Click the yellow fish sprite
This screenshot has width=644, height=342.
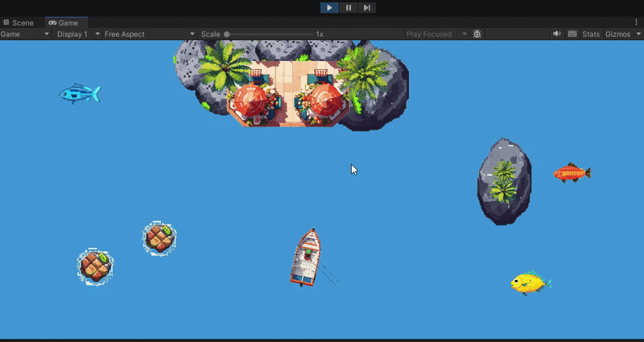coord(530,283)
